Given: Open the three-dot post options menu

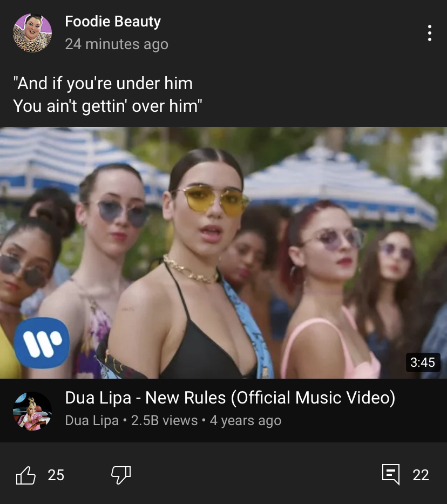Looking at the screenshot, I should [429, 33].
